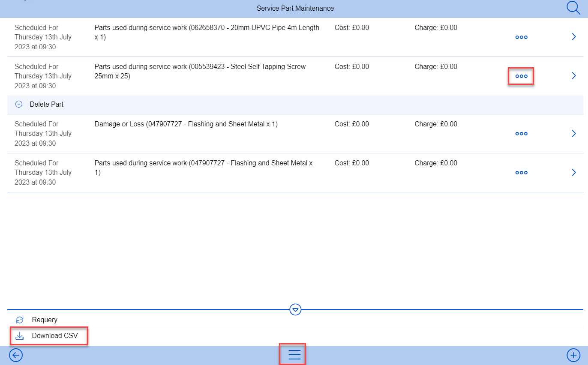588x365 pixels.
Task: Click Cost £0.00 in the Damage or Loss row
Action: 352,124
